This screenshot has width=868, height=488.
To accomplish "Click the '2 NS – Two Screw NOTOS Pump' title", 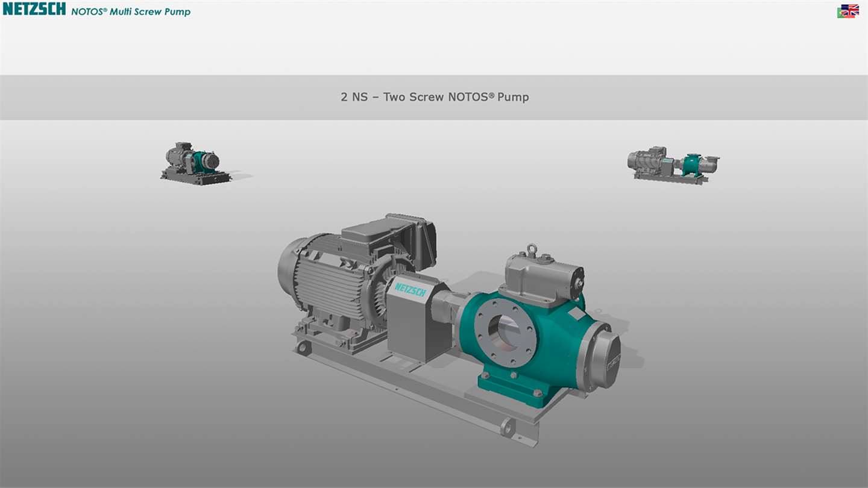I will pyautogui.click(x=435, y=96).
